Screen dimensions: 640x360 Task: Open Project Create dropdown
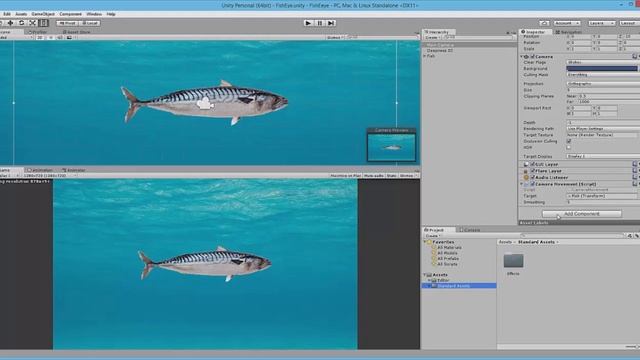[433, 236]
